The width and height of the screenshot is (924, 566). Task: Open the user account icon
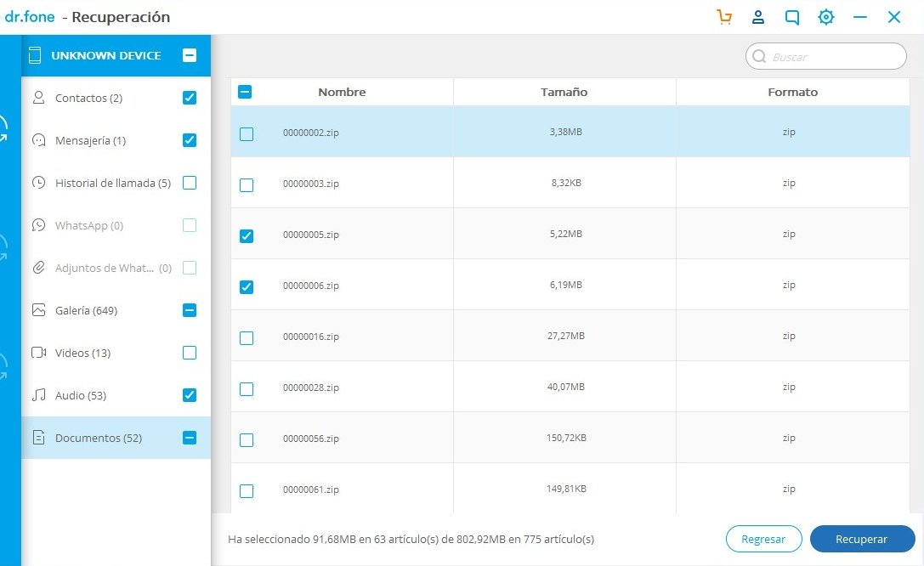[x=758, y=17]
